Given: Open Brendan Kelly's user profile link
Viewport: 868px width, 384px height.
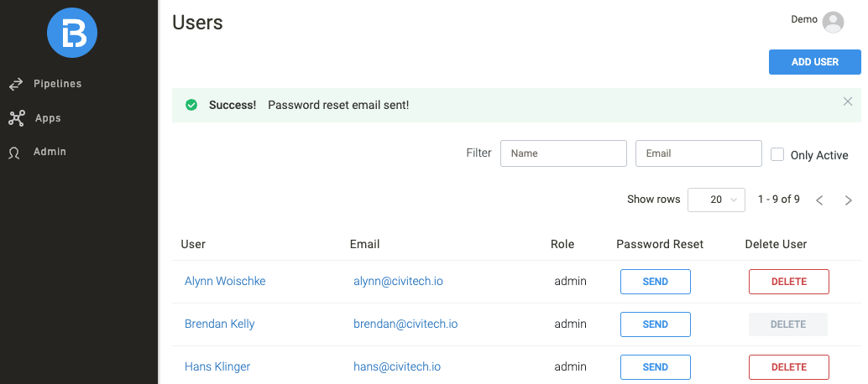Looking at the screenshot, I should tap(219, 324).
